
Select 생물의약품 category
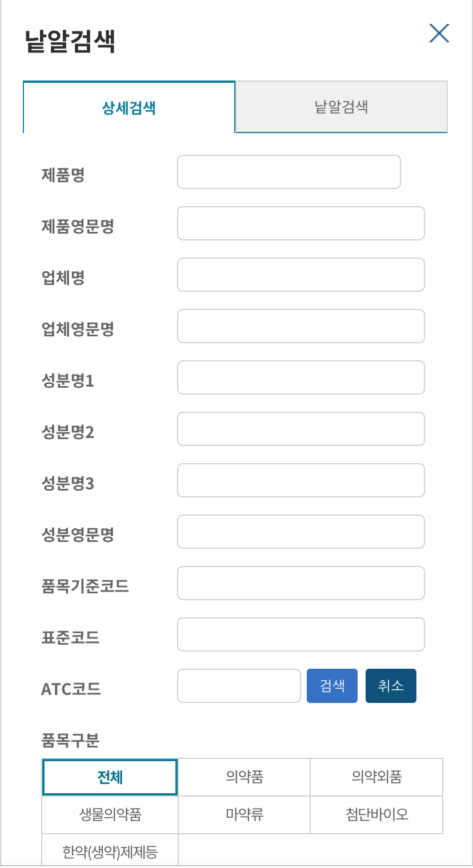[x=110, y=815]
